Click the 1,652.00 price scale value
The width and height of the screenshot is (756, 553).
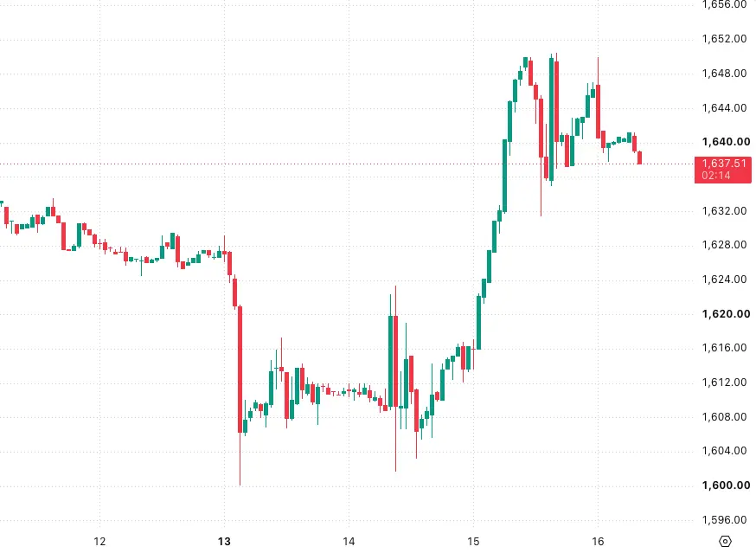(x=724, y=39)
